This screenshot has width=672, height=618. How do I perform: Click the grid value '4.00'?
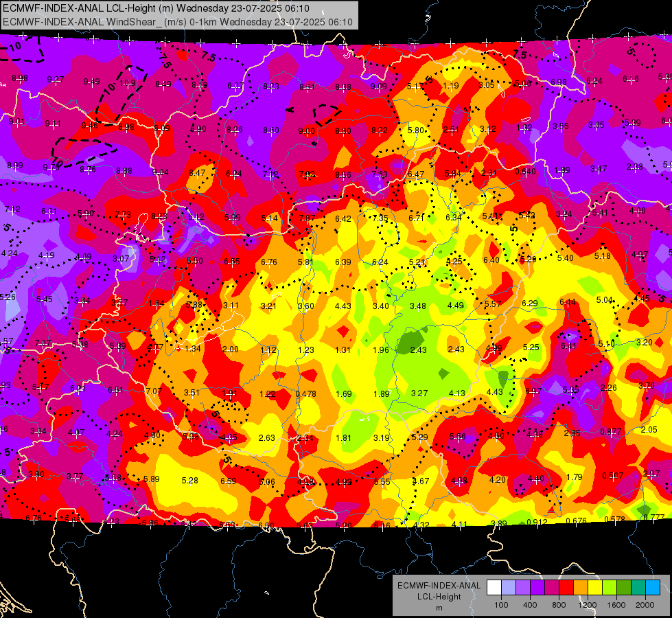coord(637,211)
